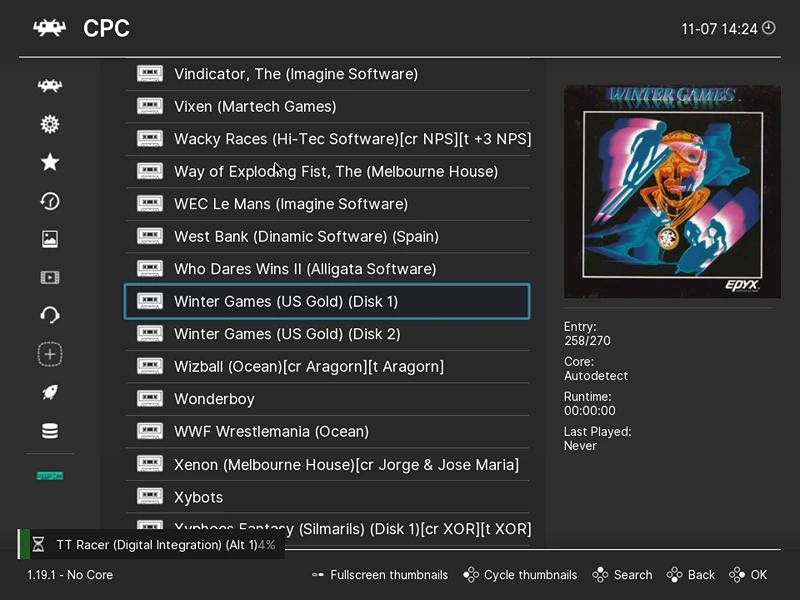Open the Favorites star tab

(x=50, y=162)
